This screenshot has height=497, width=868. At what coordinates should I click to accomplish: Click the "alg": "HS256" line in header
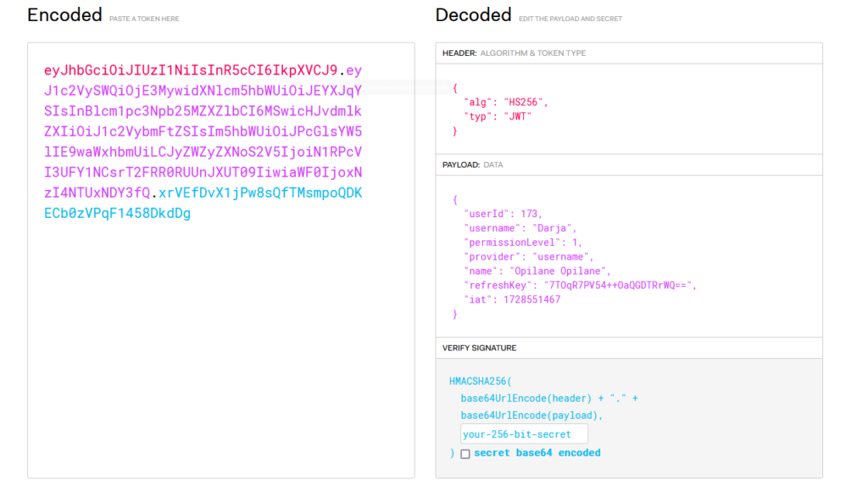(x=506, y=102)
